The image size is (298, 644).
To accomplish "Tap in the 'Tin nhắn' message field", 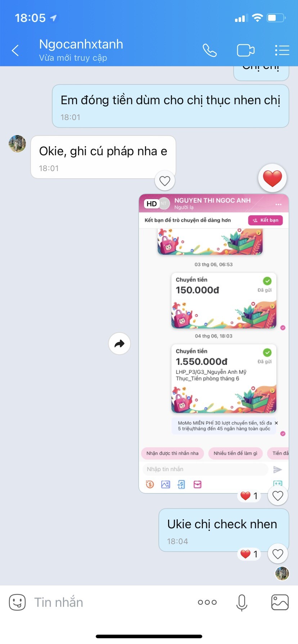I will point(112,602).
